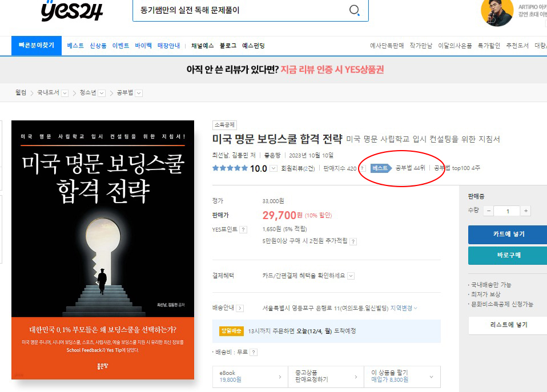Open the 작가만남 link
The height and width of the screenshot is (392, 547).
(x=421, y=46)
